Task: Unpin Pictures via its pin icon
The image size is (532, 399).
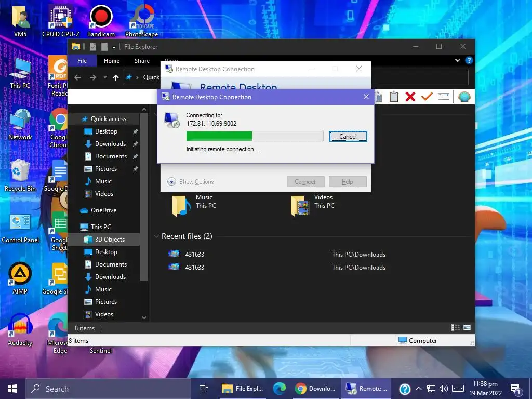Action: pyautogui.click(x=136, y=169)
